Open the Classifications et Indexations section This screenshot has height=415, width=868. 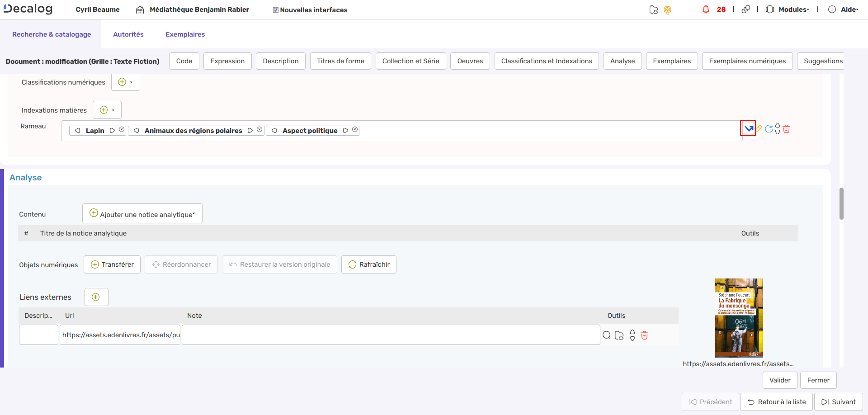point(547,61)
